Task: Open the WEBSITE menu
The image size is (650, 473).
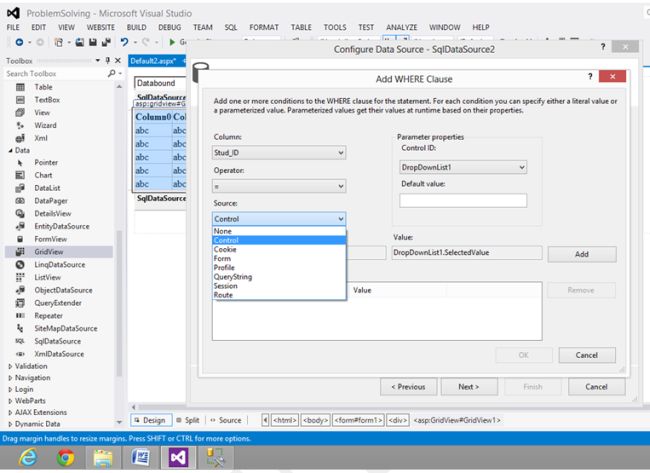Action: click(100, 27)
